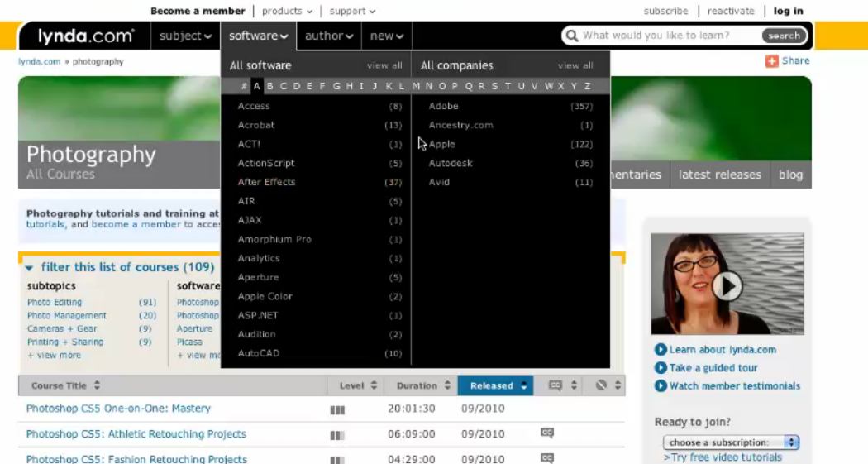The height and width of the screenshot is (464, 868).
Task: Select the # symbol in alphabet filter
Action: point(244,86)
